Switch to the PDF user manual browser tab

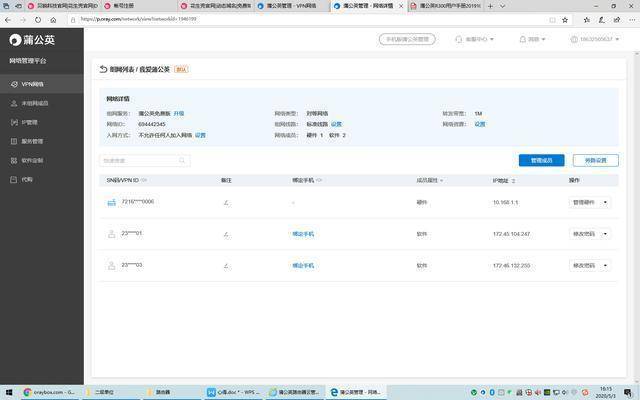pos(445,6)
